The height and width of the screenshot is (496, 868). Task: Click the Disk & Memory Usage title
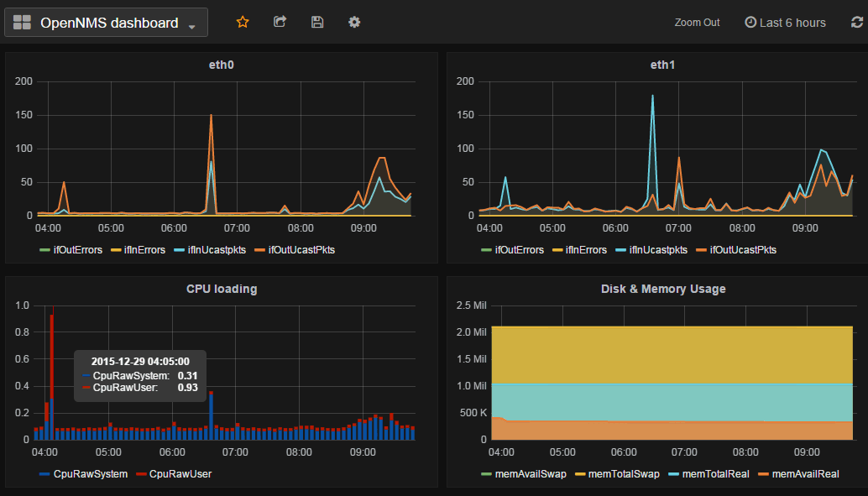[662, 289]
